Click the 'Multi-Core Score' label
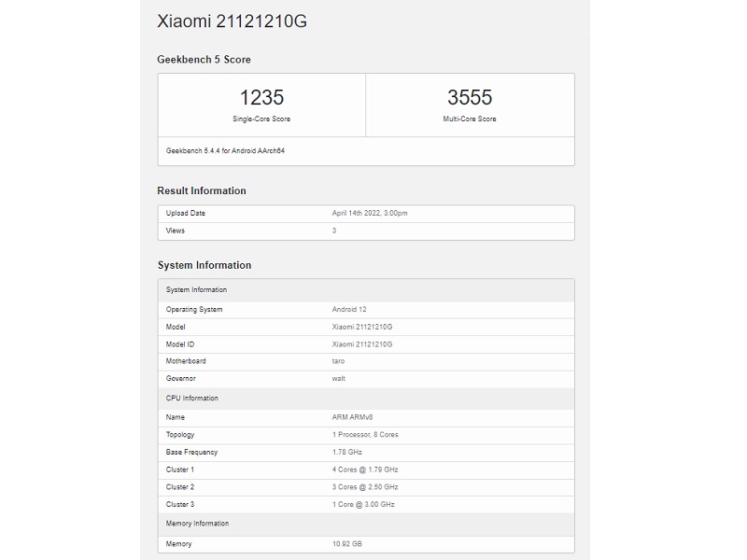This screenshot has width=747, height=560. [x=470, y=119]
